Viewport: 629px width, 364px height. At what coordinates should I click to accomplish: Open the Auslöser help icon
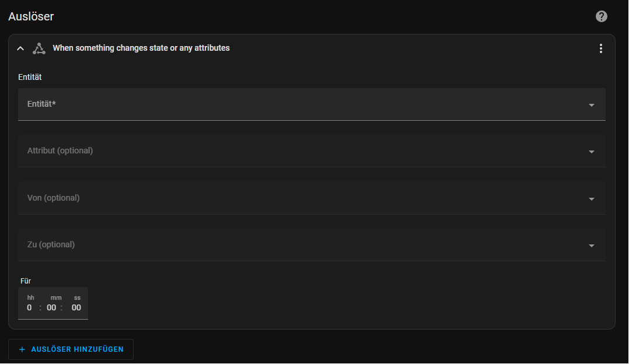click(602, 16)
